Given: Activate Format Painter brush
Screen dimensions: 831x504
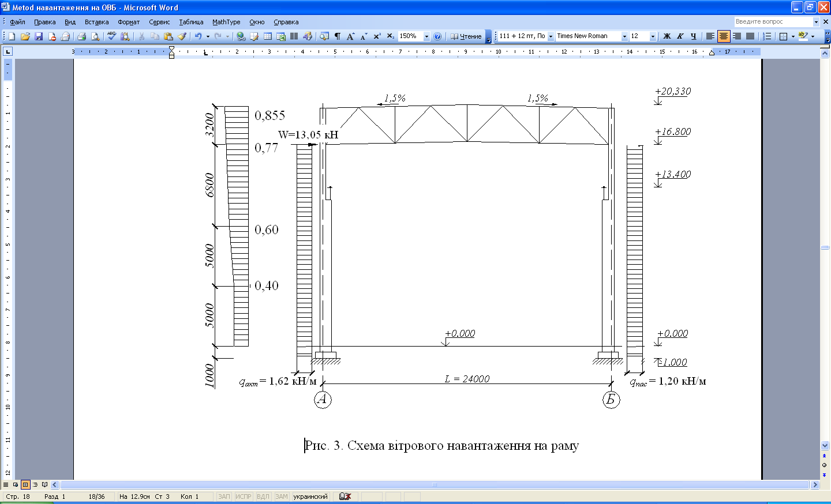Looking at the screenshot, I should point(182,36).
